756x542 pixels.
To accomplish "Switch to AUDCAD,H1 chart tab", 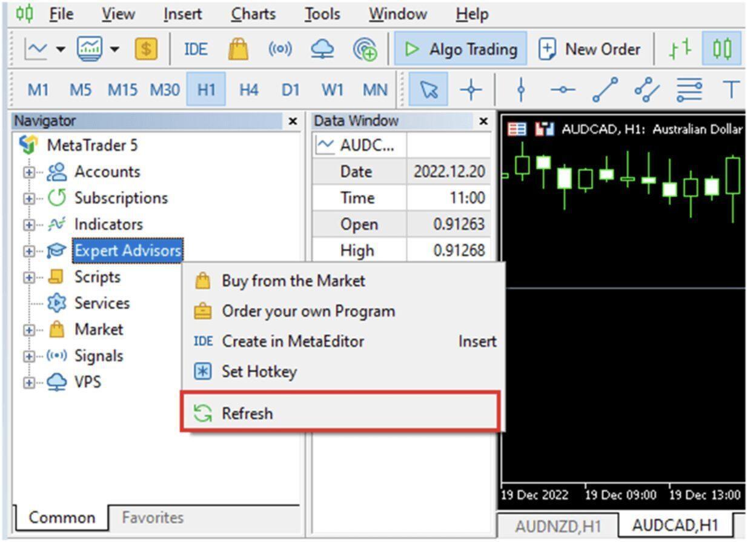I will pyautogui.click(x=675, y=525).
